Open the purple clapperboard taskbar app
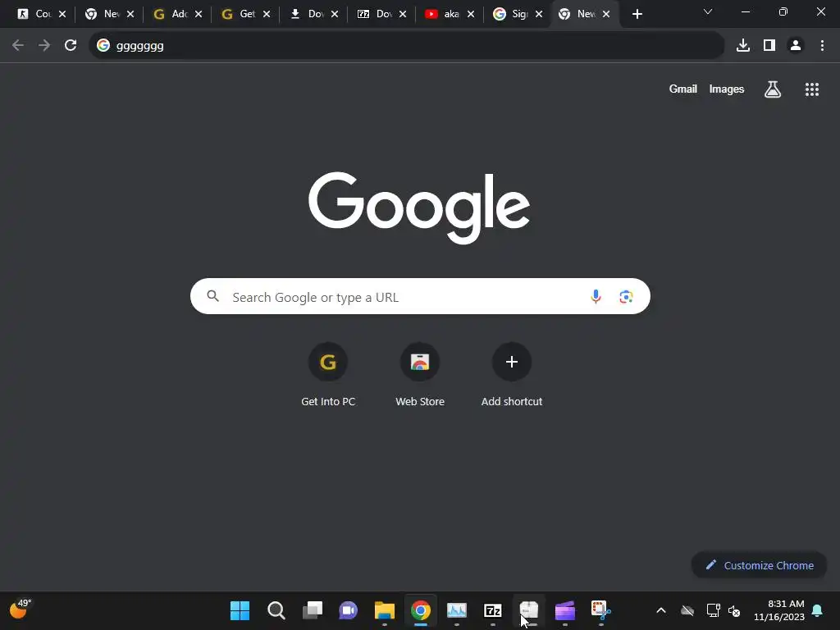840x630 pixels. point(565,610)
